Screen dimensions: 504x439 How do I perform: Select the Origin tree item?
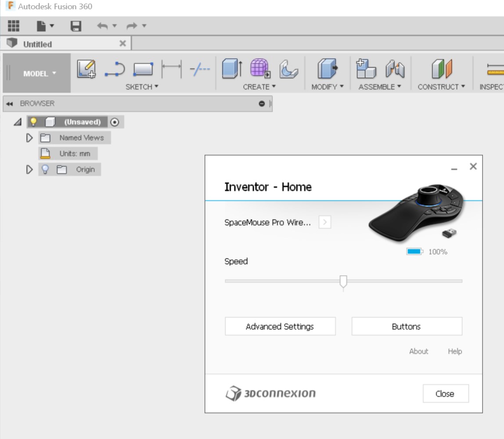(86, 169)
